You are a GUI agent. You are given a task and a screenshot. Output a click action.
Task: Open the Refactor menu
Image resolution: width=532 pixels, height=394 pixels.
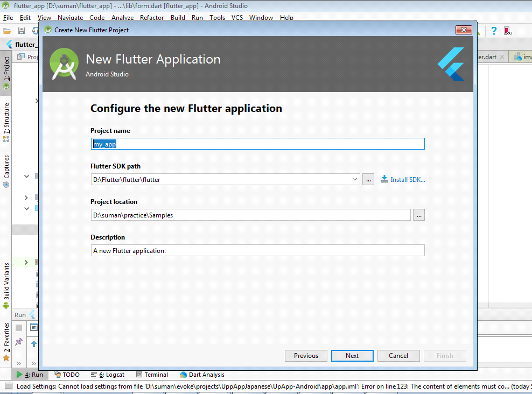point(152,18)
